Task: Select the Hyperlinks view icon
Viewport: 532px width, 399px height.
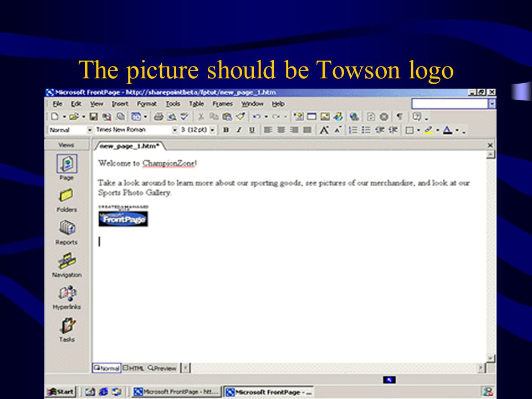Action: [x=67, y=293]
